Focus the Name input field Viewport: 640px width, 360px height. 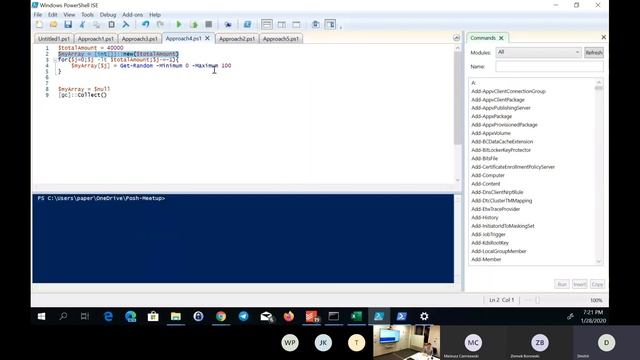click(549, 67)
